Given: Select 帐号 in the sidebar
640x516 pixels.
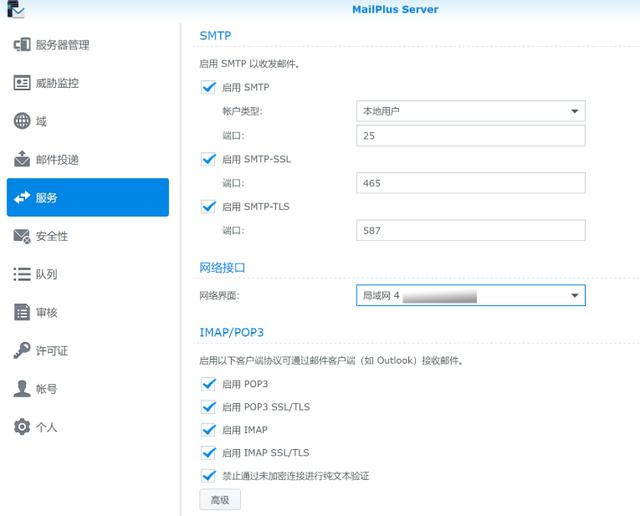Looking at the screenshot, I should click(88, 389).
